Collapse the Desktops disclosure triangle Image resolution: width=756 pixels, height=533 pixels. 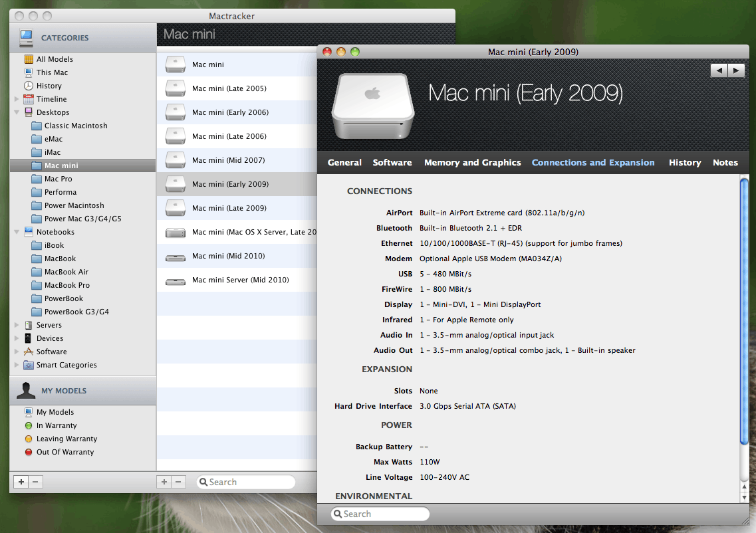coord(17,112)
